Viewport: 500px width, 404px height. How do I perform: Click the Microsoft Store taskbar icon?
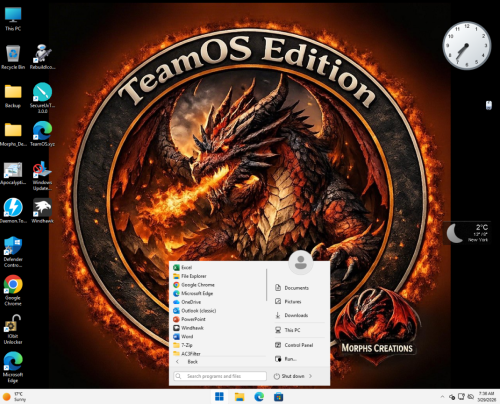278,397
